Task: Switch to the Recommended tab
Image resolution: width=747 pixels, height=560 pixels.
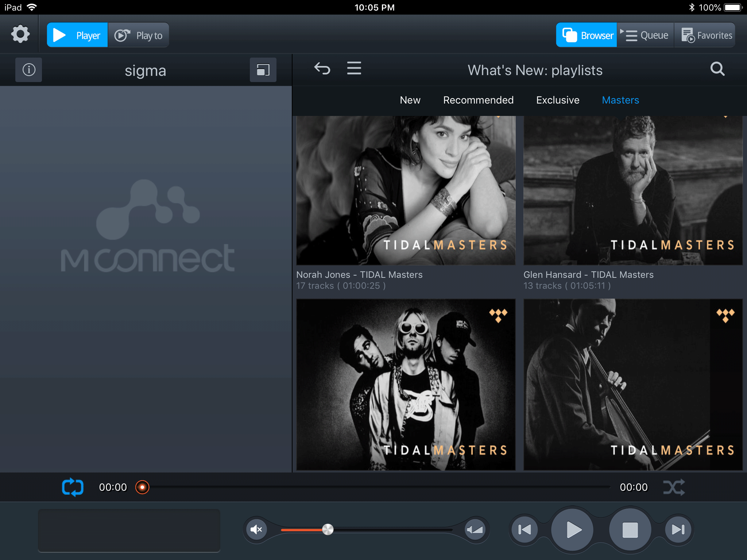Action: point(478,100)
